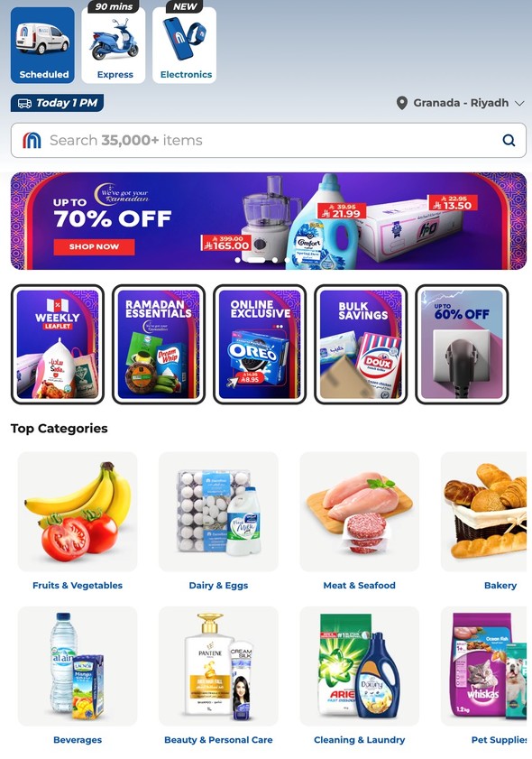
Task: Open Fruits & Vegetables category
Action: [x=78, y=522]
